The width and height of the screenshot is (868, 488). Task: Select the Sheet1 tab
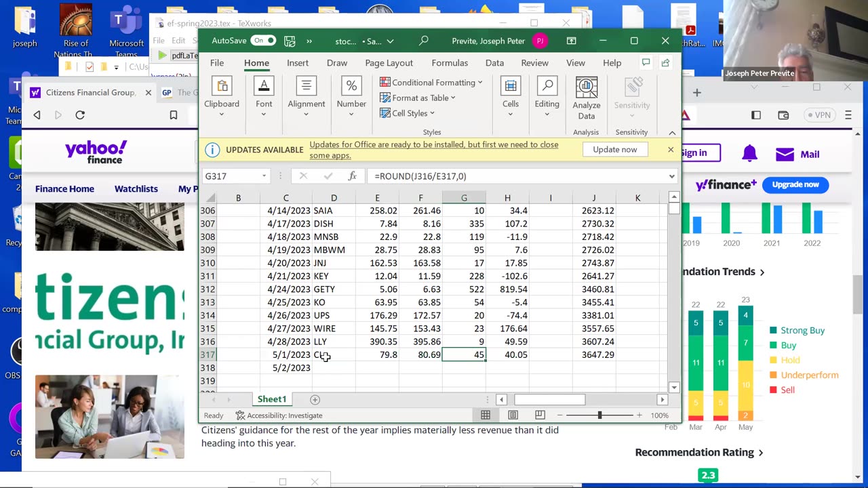(x=272, y=399)
